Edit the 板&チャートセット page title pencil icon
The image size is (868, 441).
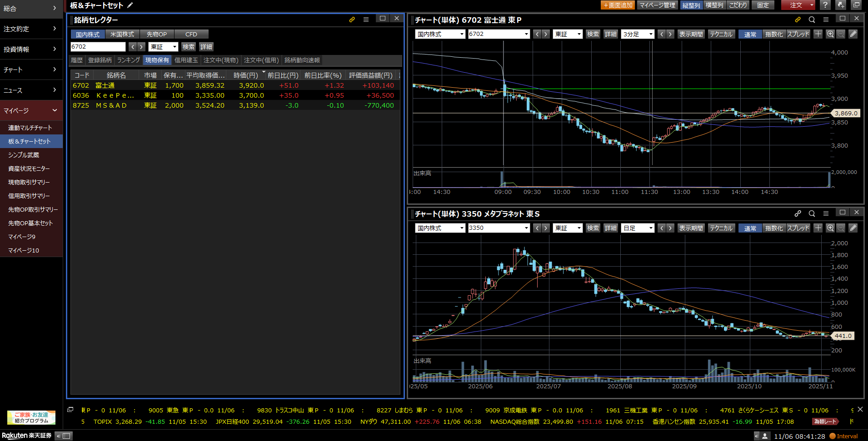pos(130,5)
